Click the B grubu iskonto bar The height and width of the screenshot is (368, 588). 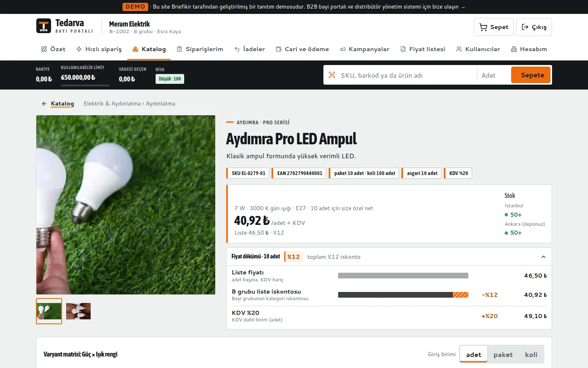point(403,295)
